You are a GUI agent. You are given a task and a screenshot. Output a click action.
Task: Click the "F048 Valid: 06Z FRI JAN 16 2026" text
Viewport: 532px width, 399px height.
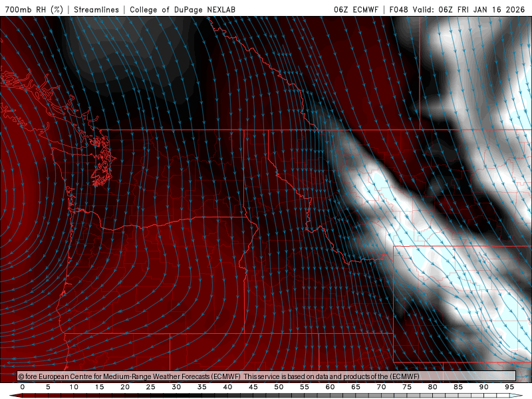coord(457,9)
